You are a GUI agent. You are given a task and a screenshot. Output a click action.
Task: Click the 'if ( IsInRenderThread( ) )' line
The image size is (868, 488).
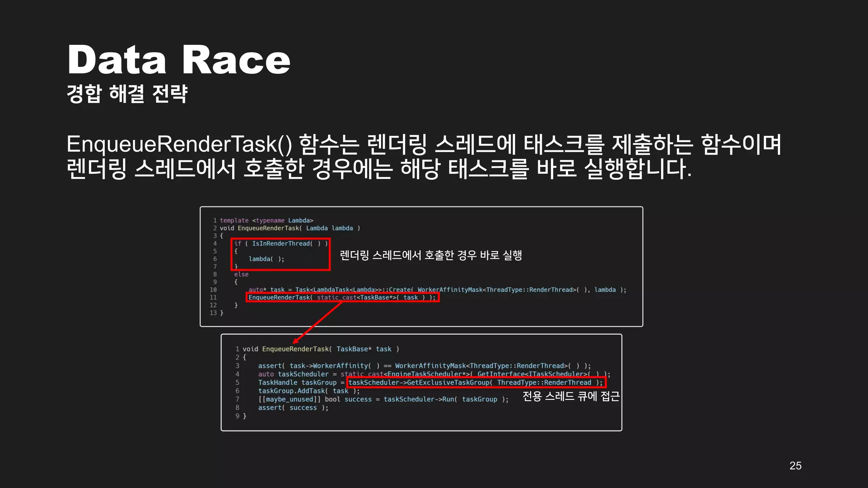(281, 243)
